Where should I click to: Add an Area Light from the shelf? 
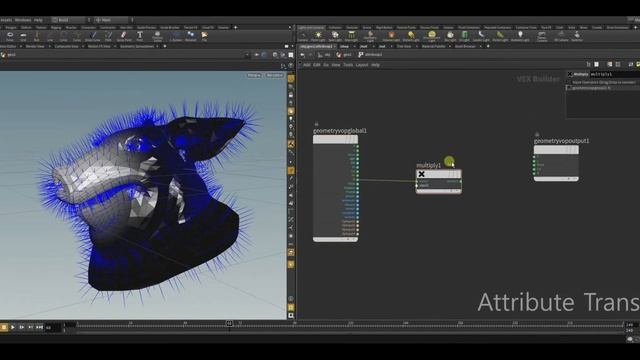tap(351, 37)
